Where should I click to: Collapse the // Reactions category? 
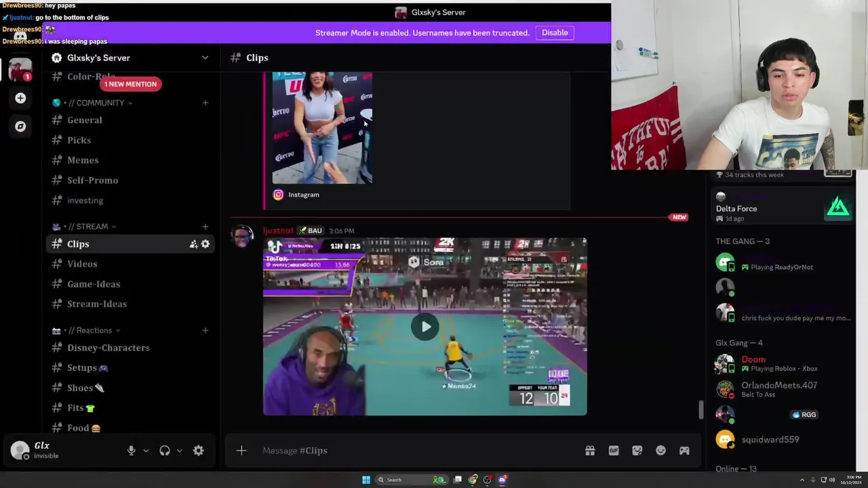pyautogui.click(x=86, y=330)
